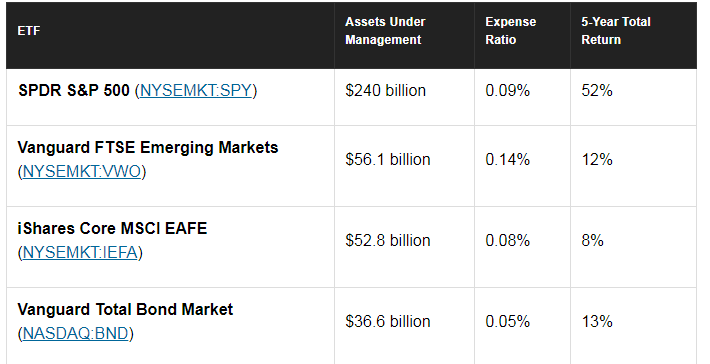Click the Assets Under Management header
This screenshot has width=710, height=364.
tap(385, 31)
